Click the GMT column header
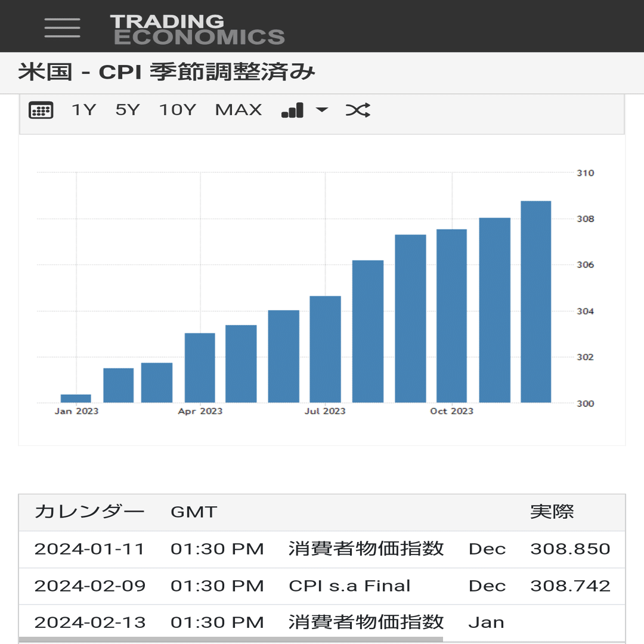Image resolution: width=644 pixels, height=644 pixels. click(x=194, y=512)
